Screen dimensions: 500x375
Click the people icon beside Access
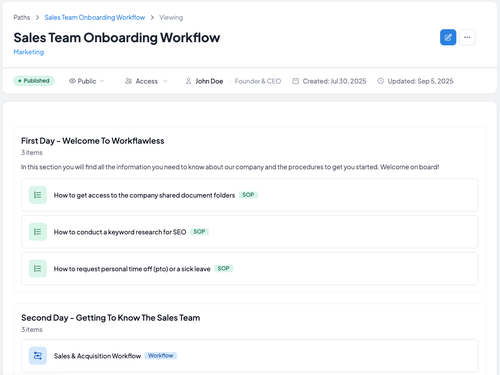(128, 81)
